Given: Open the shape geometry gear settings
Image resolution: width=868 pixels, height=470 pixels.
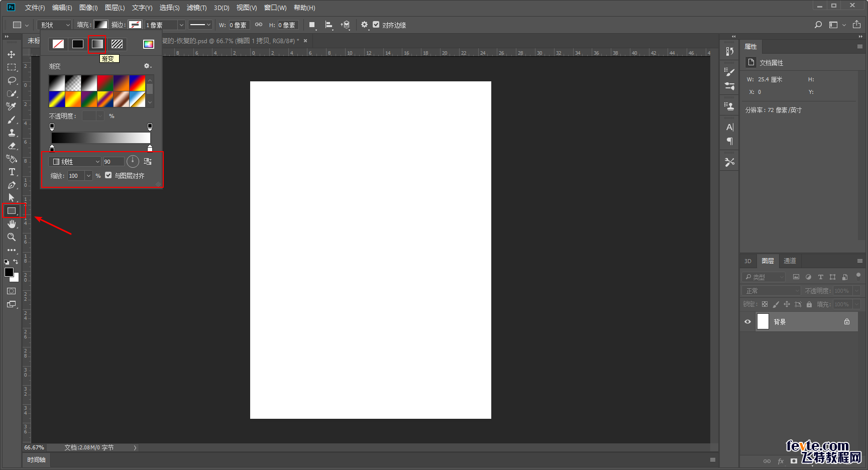Looking at the screenshot, I should tap(365, 25).
